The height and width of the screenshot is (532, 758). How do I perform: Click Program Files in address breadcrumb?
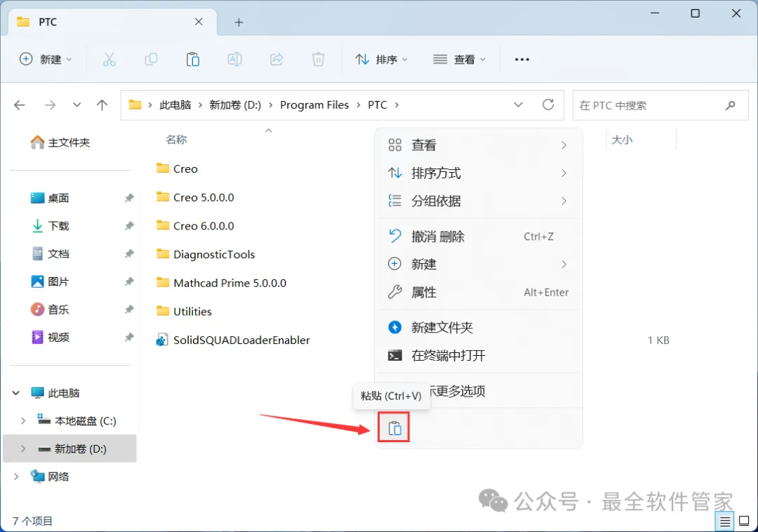point(314,105)
